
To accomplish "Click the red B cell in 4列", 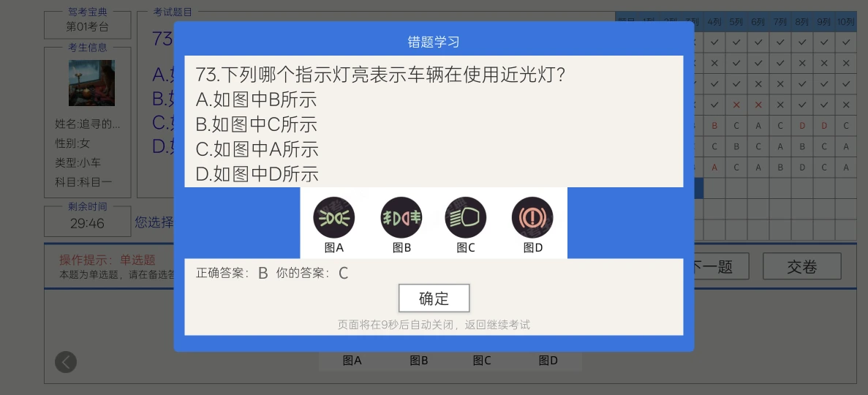I will point(714,126).
